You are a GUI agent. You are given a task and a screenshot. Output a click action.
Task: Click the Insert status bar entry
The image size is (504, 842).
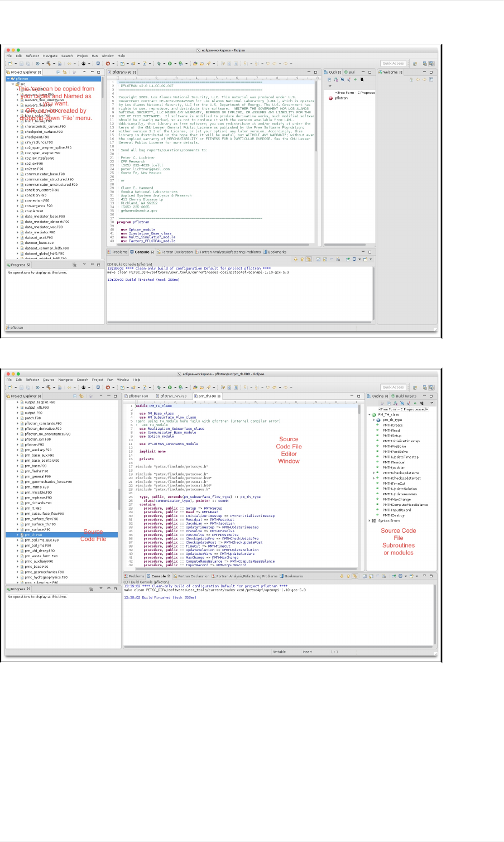tap(308, 652)
